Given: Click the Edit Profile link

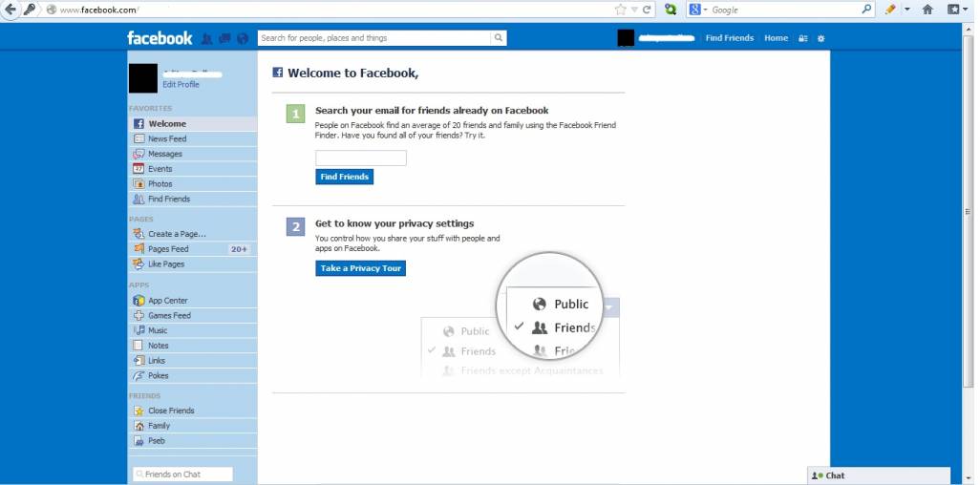Looking at the screenshot, I should click(x=181, y=84).
